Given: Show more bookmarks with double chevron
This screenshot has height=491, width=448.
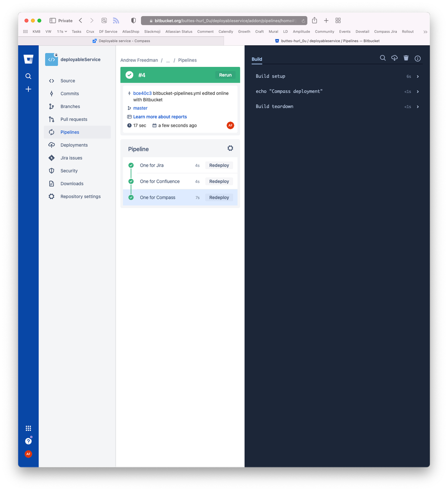Looking at the screenshot, I should [x=425, y=31].
